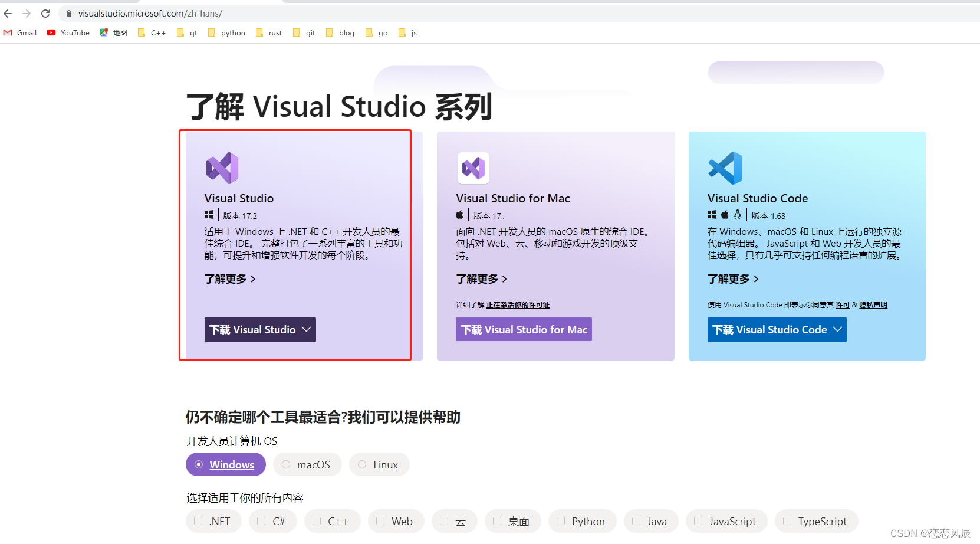The width and height of the screenshot is (980, 544).
Task: Open the 许可 license link
Action: pyautogui.click(x=843, y=305)
